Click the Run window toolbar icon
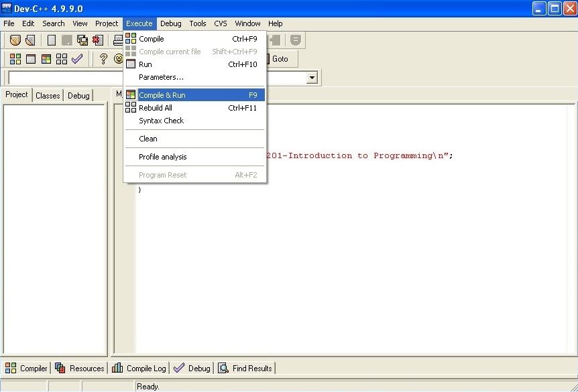Viewport: 578px width, 392px height. coord(31,59)
